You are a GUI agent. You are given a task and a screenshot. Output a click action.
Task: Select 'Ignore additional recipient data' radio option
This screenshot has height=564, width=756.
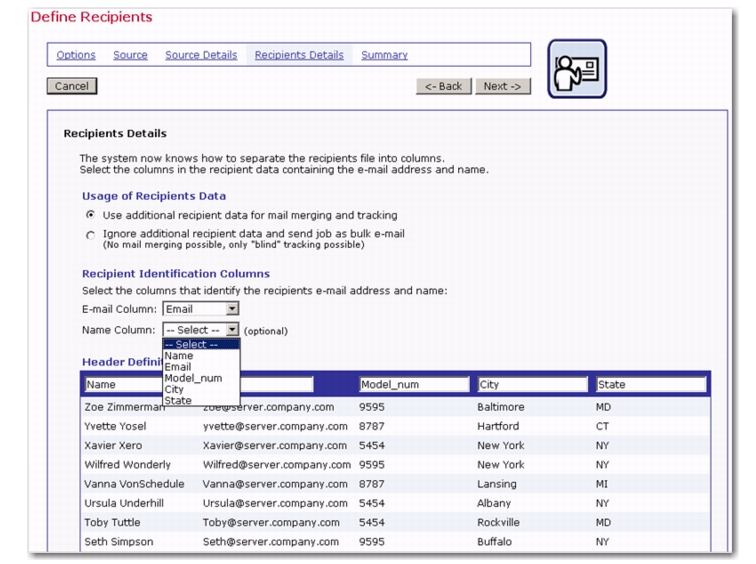point(92,235)
